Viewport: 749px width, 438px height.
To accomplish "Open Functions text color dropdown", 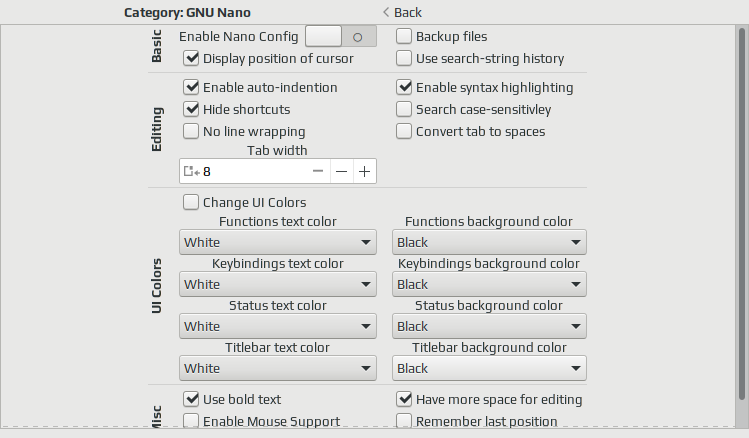I will tap(278, 242).
